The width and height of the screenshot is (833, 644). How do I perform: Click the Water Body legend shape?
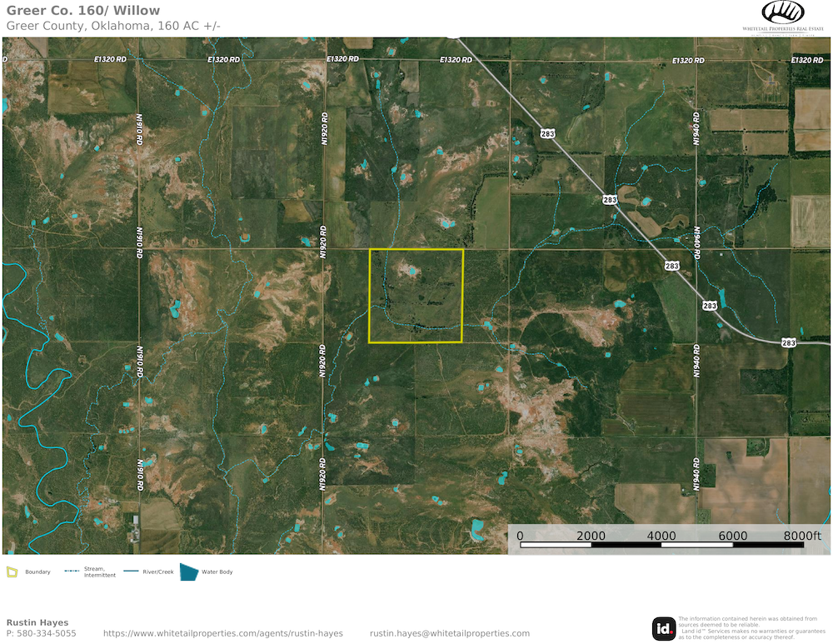coord(189,572)
